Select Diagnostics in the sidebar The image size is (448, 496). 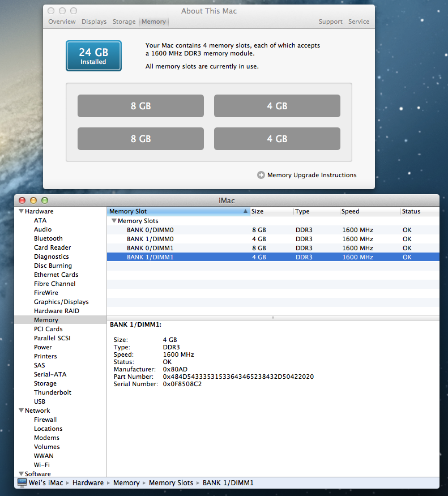(51, 256)
